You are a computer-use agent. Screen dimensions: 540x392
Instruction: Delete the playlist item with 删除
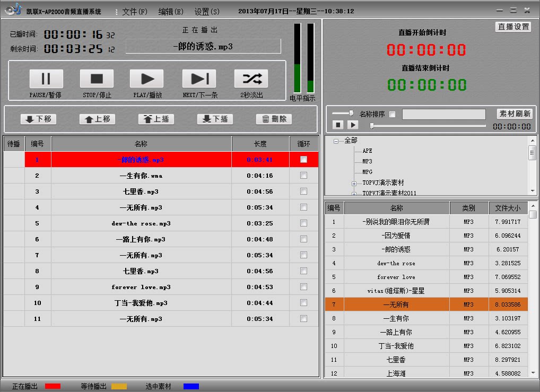pos(274,119)
